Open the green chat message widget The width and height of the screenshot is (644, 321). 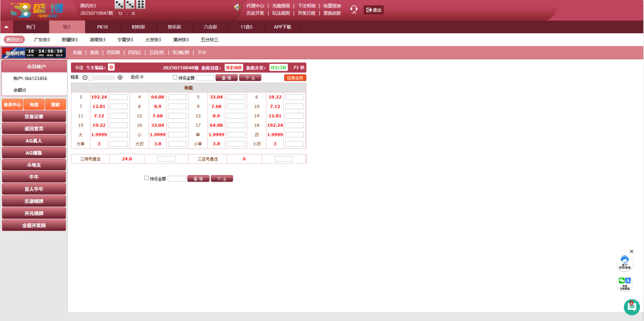pos(631,307)
